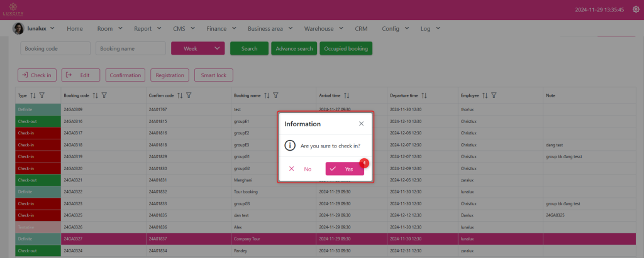This screenshot has height=258, width=644.
Task: Click filter icon in Booking name column
Action: [x=276, y=95]
